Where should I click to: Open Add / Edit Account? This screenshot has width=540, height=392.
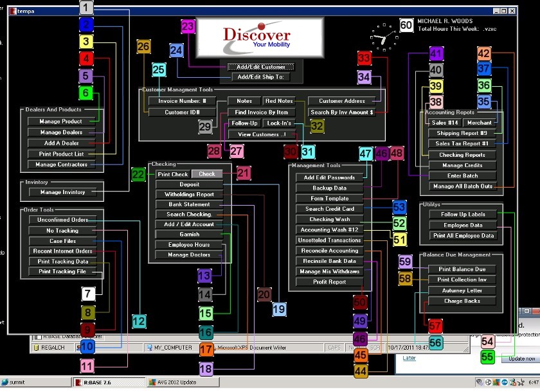190,224
